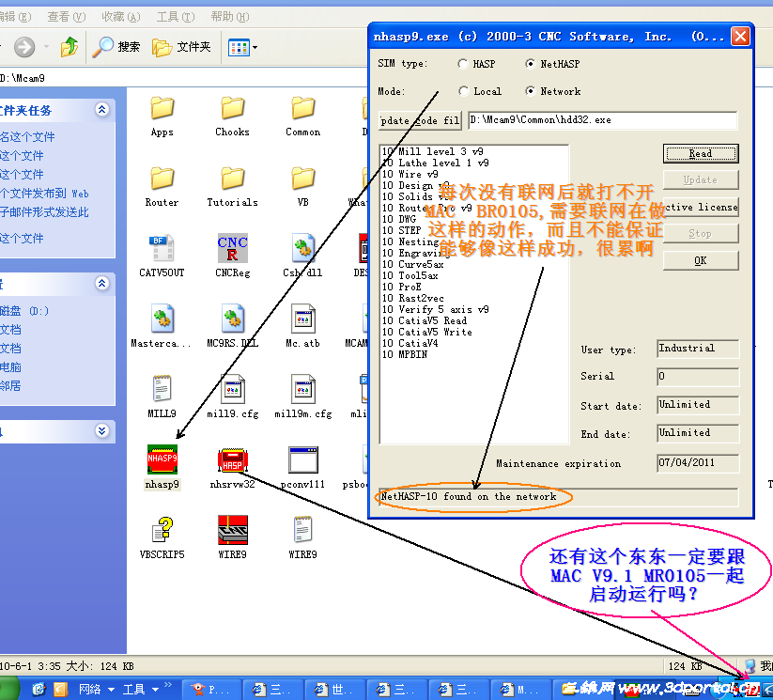Click the Update code file button
This screenshot has height=700, width=773.
(x=420, y=120)
